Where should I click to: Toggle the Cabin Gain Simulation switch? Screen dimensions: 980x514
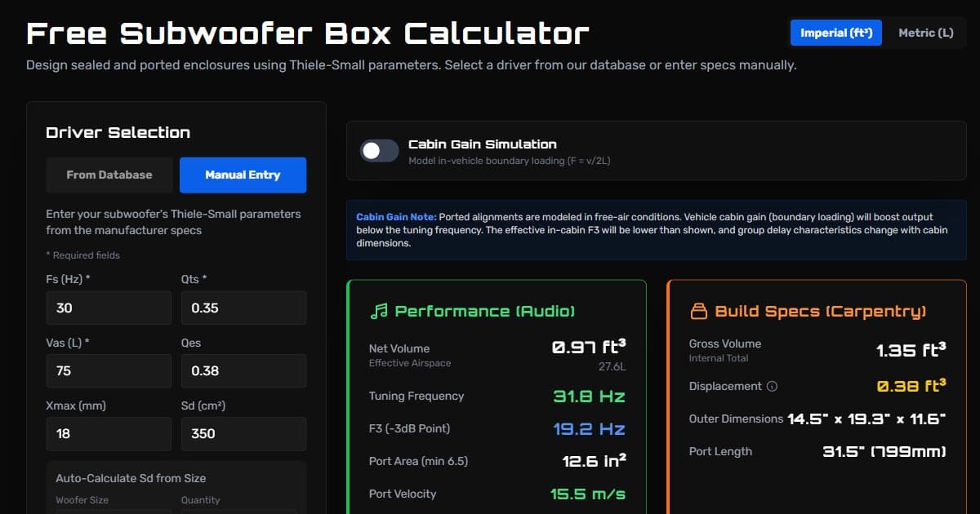click(380, 151)
